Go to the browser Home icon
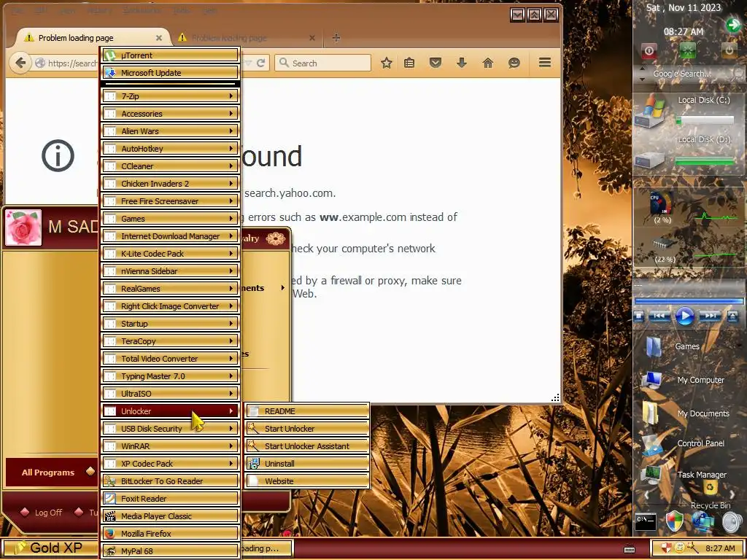The image size is (747, 560). tap(488, 63)
